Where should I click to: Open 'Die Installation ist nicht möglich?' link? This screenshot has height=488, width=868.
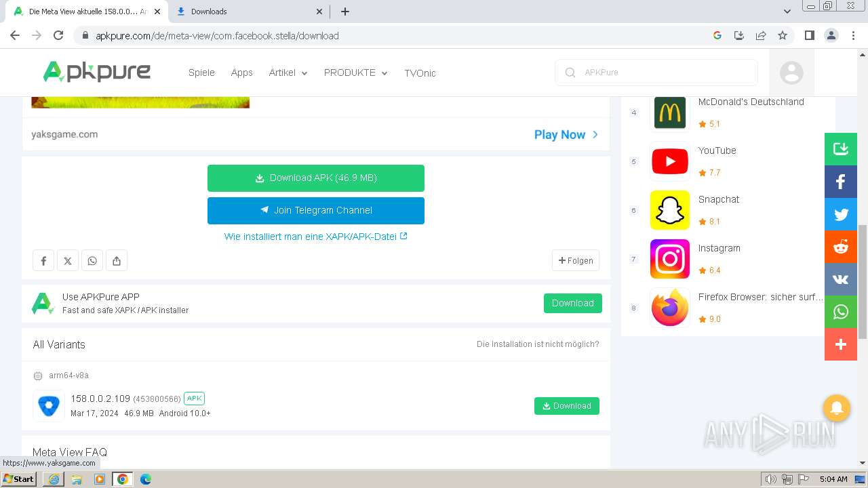[x=538, y=344]
